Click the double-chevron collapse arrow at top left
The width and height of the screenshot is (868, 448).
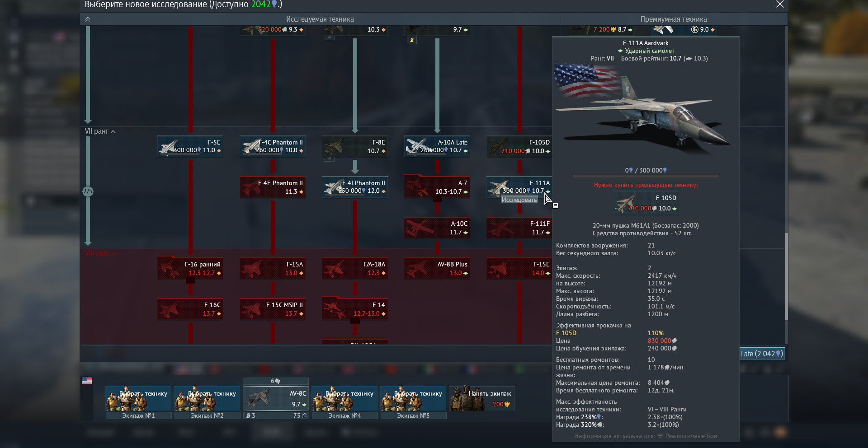(x=88, y=19)
